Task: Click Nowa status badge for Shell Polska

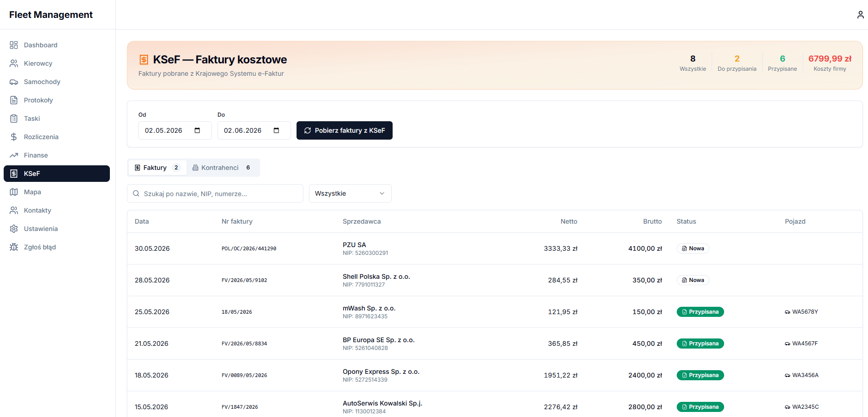Action: click(693, 280)
